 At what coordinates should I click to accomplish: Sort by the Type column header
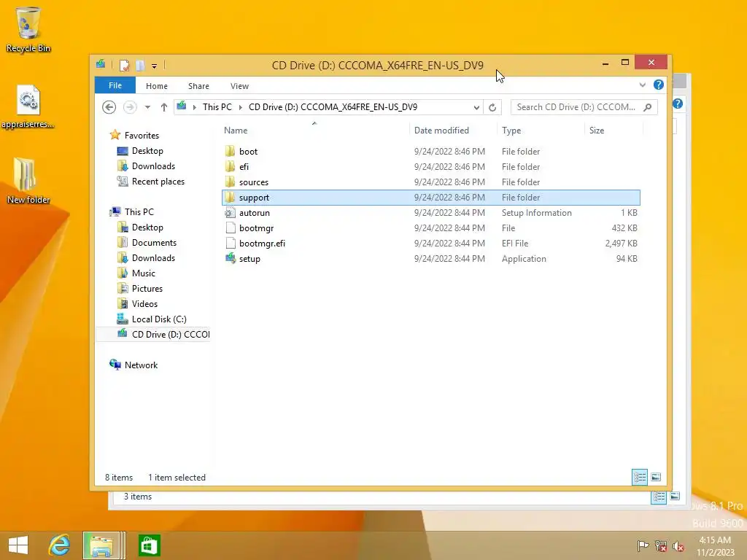(541, 131)
